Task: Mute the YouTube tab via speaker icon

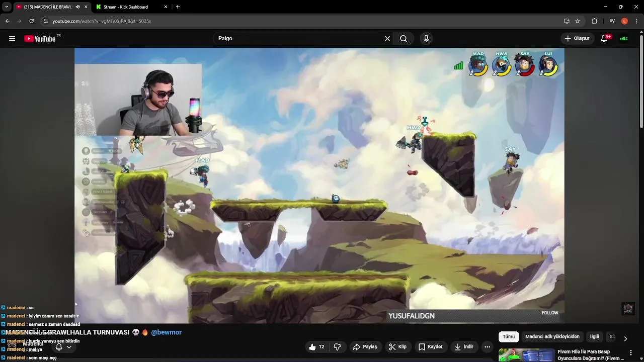Action: pos(77,7)
